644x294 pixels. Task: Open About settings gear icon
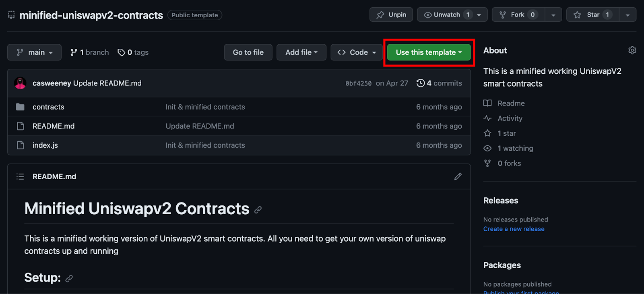632,50
